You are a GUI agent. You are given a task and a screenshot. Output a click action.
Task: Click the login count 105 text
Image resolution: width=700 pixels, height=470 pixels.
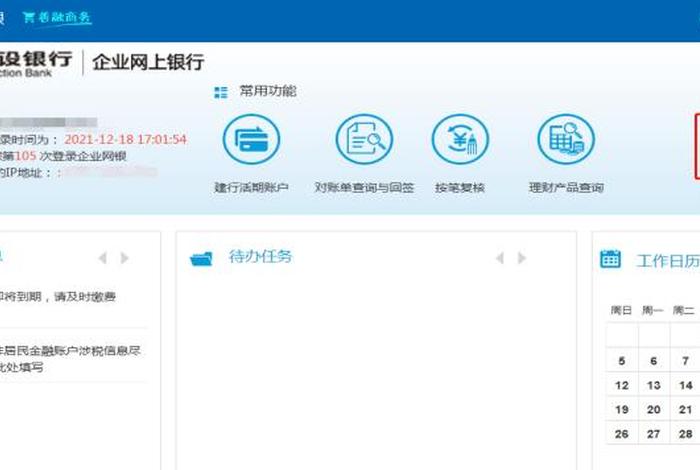tap(25, 156)
